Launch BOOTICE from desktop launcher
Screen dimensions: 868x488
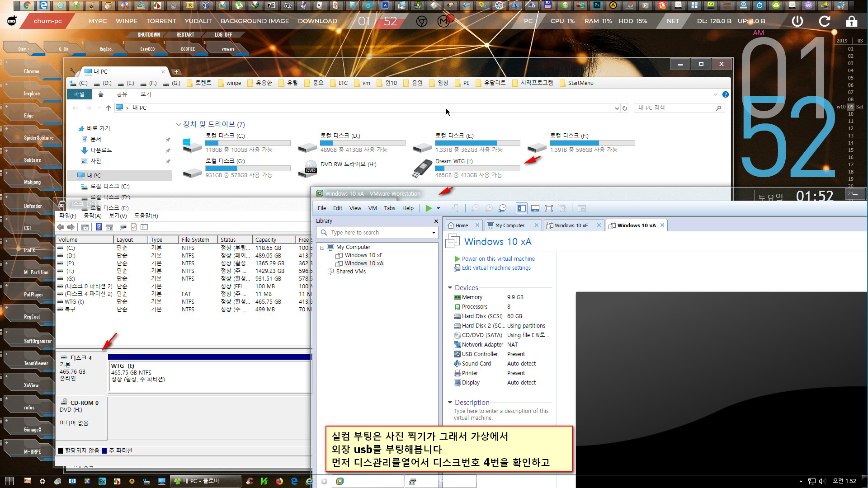pos(188,49)
